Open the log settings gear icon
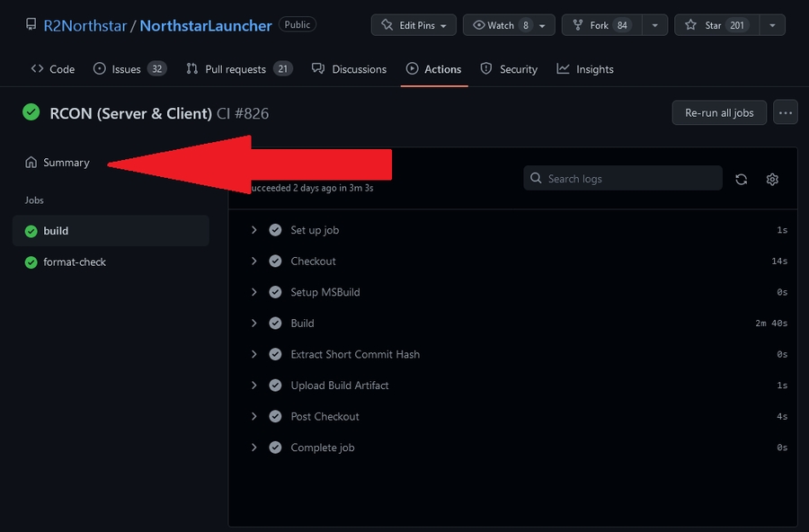This screenshot has width=809, height=532. coord(772,179)
